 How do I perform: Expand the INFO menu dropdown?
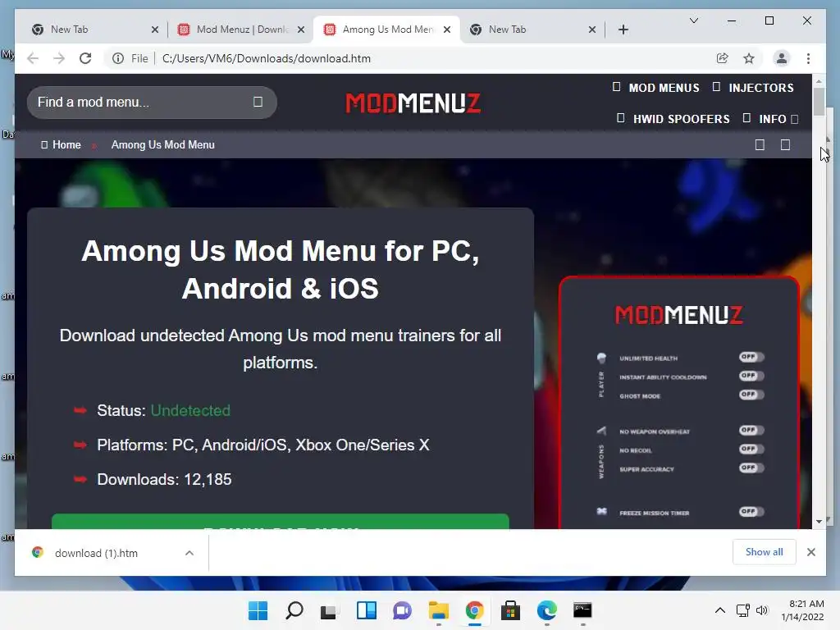coord(794,119)
